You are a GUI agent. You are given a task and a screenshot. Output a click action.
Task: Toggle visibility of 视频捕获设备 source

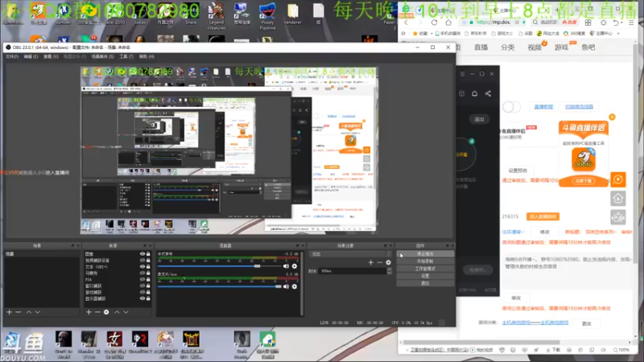[x=142, y=260]
